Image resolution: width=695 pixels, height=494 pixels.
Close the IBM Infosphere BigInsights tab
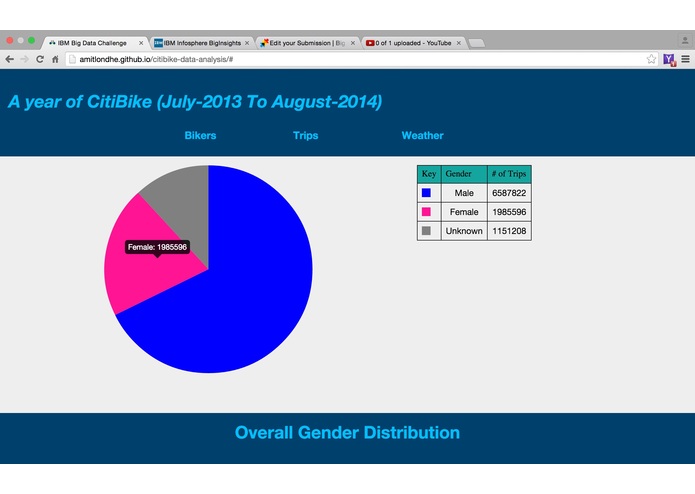pyautogui.click(x=247, y=43)
